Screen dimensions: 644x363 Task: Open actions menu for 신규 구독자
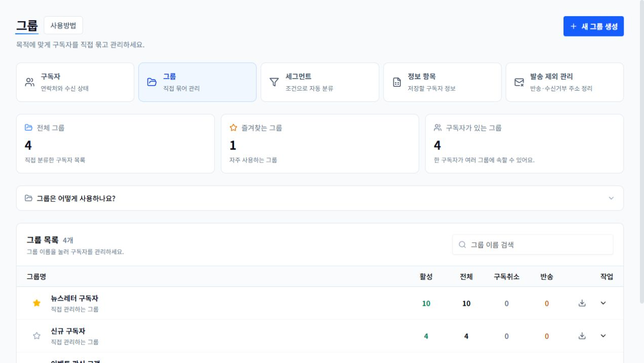603,336
